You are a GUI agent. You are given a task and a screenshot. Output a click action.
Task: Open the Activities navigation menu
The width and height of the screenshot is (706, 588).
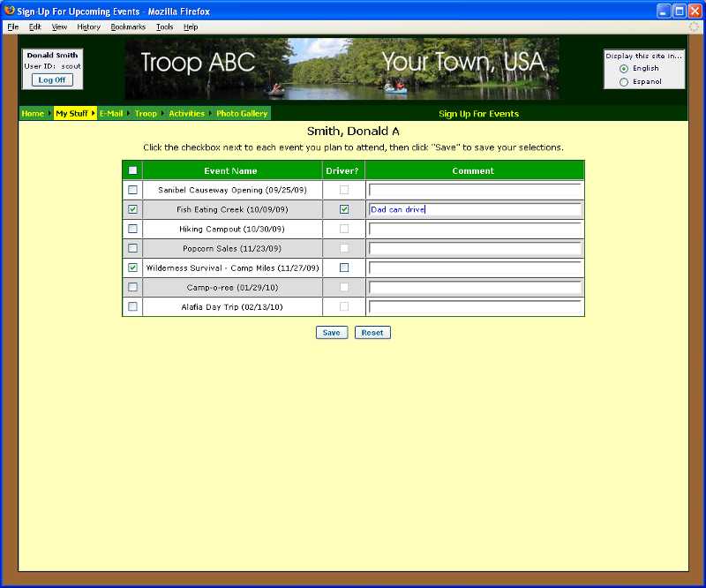[x=186, y=114]
